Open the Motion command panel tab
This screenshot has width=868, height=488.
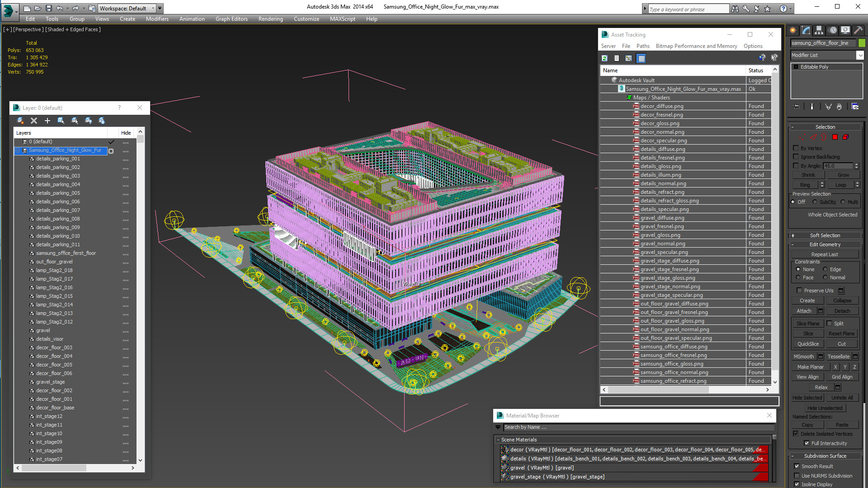point(832,30)
